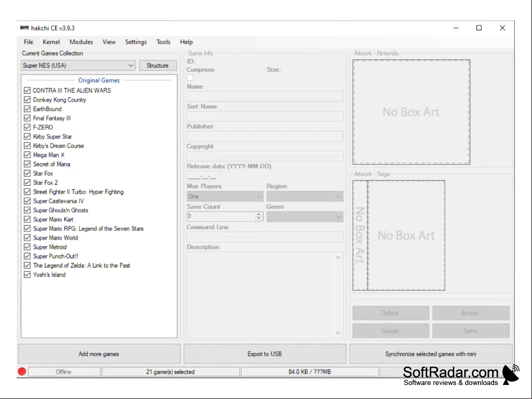The height and width of the screenshot is (399, 532).
Task: Select Super Mario World entry
Action: click(56, 238)
